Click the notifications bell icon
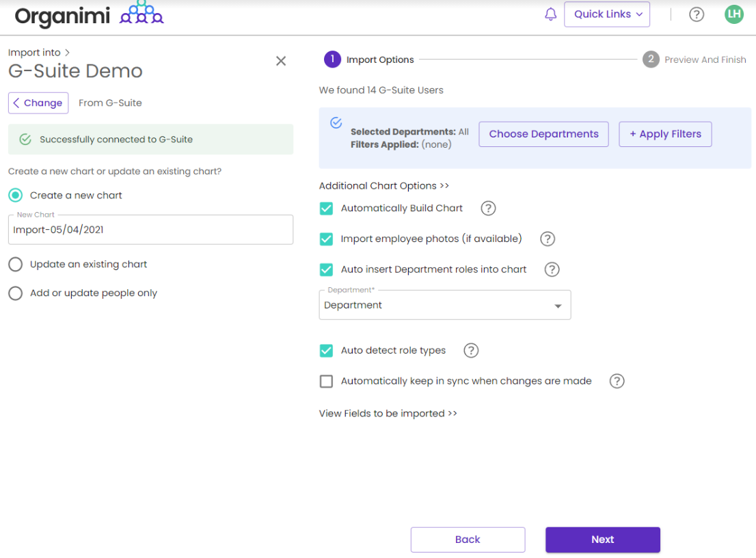Image resolution: width=756 pixels, height=558 pixels. pos(550,14)
